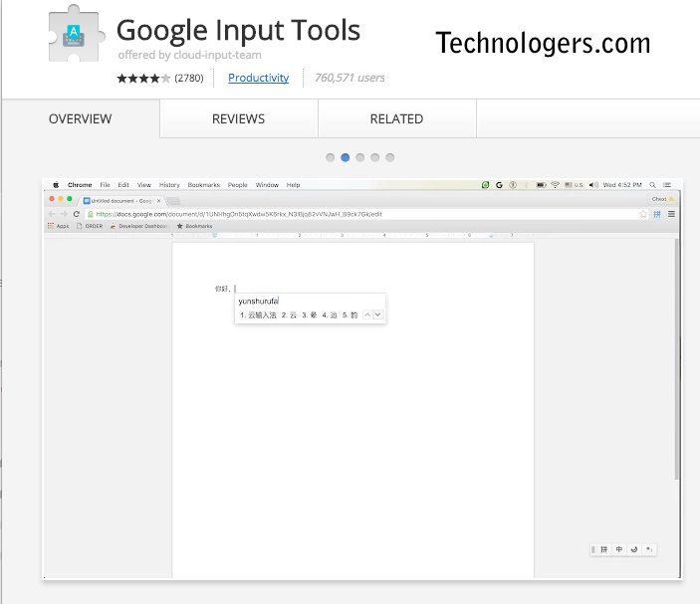700x604 pixels.
Task: Click the forward arrow in preview browser
Action: pyautogui.click(x=64, y=214)
